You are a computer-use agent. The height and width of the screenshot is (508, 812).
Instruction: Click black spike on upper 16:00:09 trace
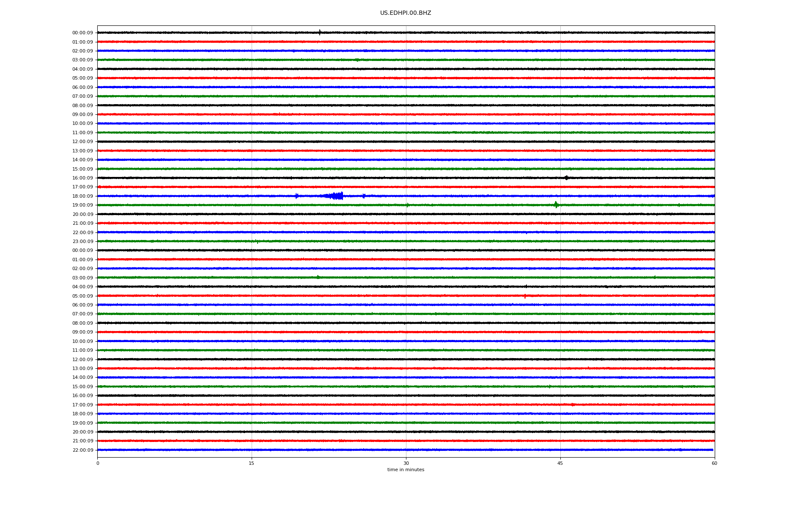tap(566, 178)
